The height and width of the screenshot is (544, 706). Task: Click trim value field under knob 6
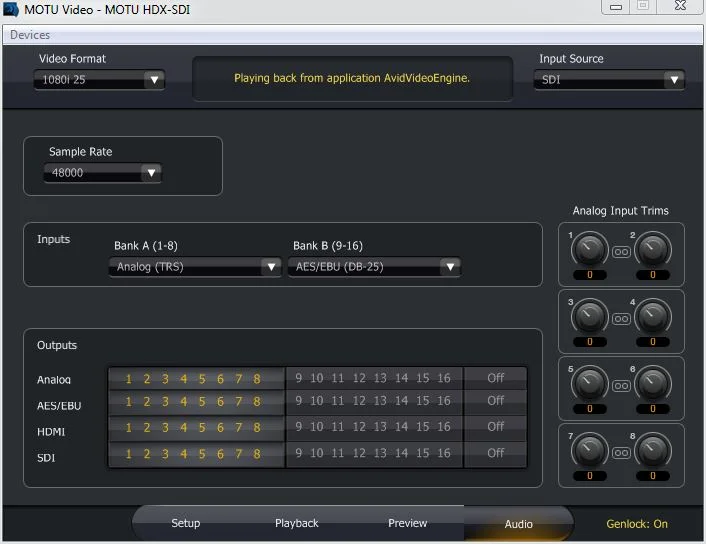pyautogui.click(x=652, y=409)
